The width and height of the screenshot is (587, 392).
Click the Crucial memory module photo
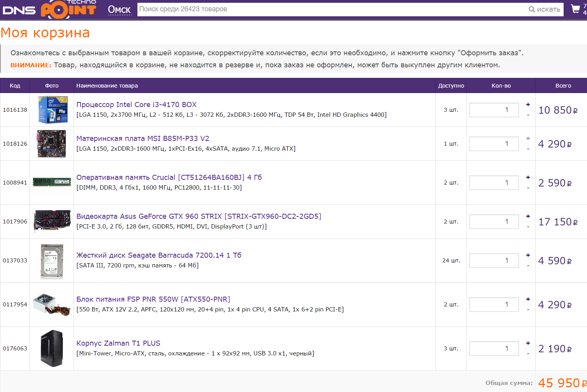52,182
